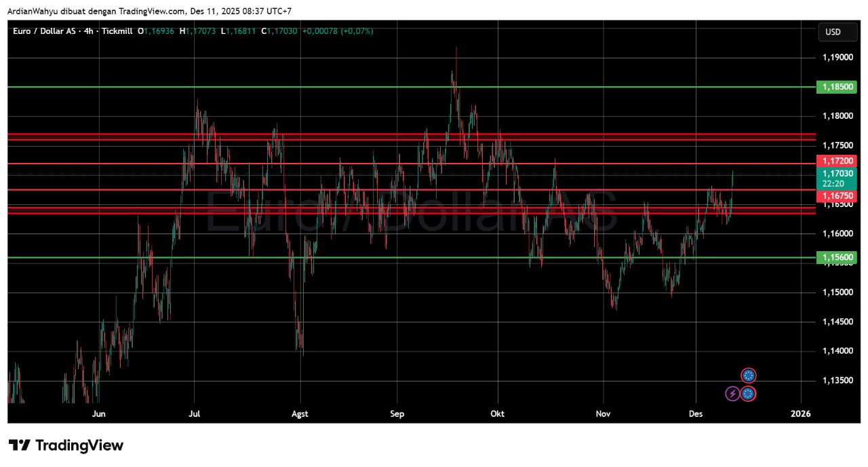Screen dimensions: 868x467
Task: Open the USD currency selector
Action: click(832, 32)
